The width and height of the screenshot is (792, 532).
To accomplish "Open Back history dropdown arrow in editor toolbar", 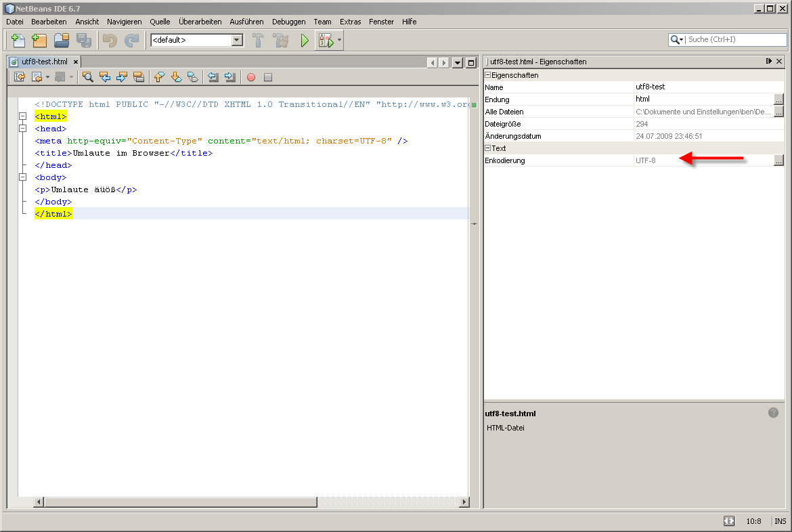I will pyautogui.click(x=47, y=76).
